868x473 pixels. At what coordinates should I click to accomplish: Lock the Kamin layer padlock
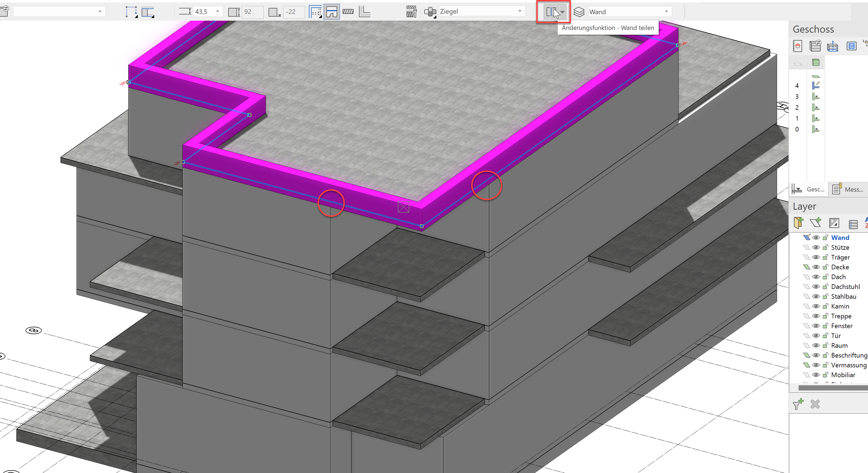click(825, 306)
